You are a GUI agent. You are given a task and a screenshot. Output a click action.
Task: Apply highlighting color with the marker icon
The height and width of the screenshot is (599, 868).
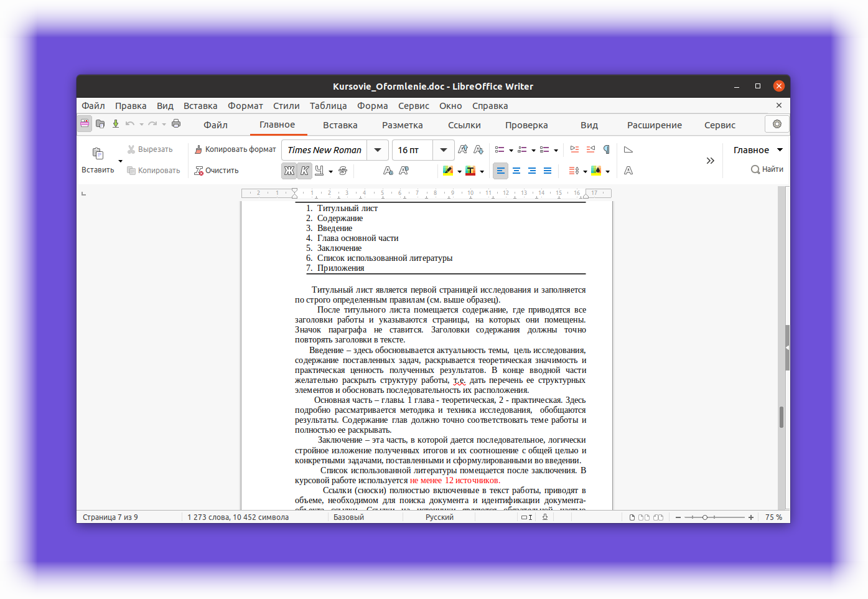447,171
